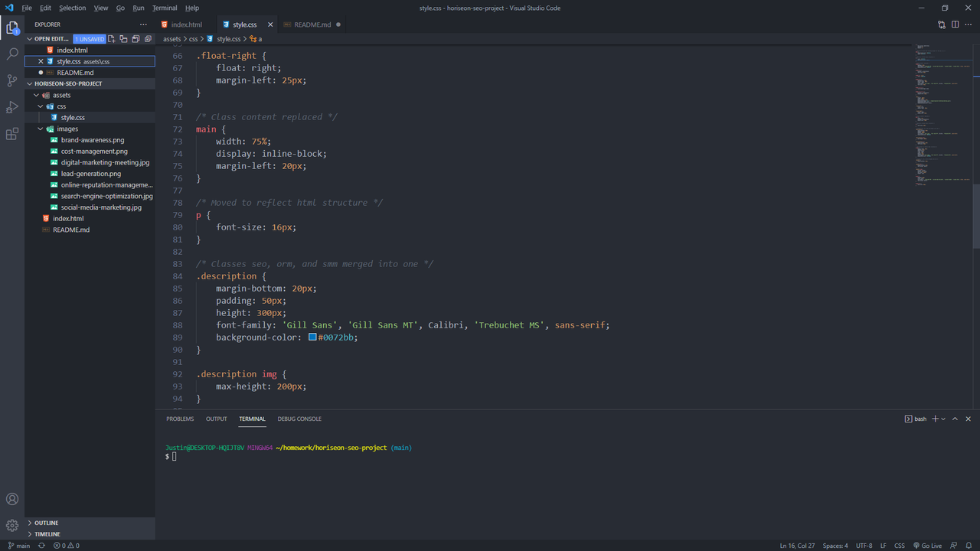The height and width of the screenshot is (551, 980).
Task: Open editor More Actions ellipsis
Action: (969, 24)
